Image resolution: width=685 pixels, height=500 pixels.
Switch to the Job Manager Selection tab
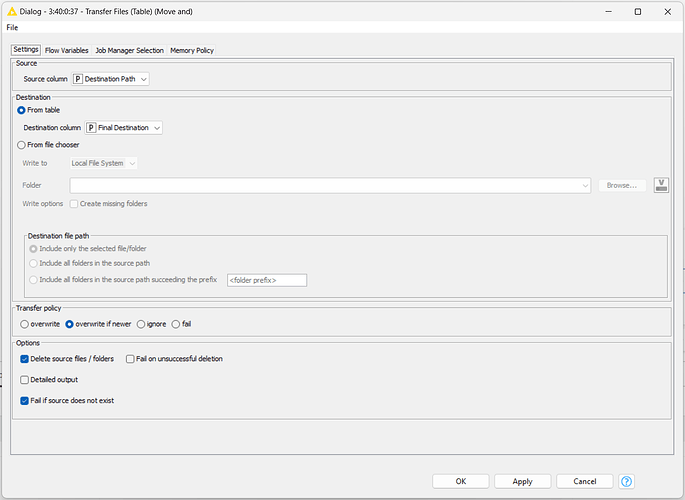(x=129, y=50)
